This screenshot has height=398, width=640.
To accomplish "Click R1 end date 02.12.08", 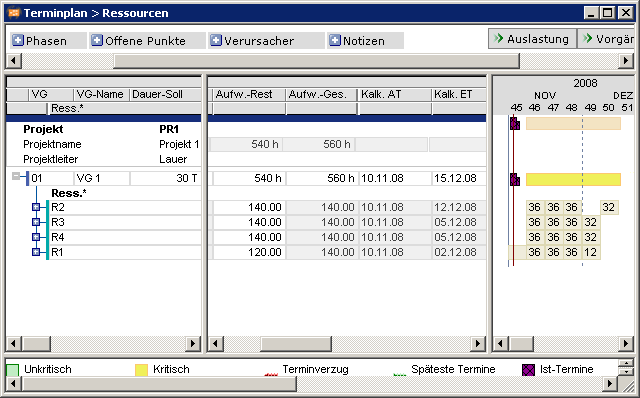I will point(459,252).
